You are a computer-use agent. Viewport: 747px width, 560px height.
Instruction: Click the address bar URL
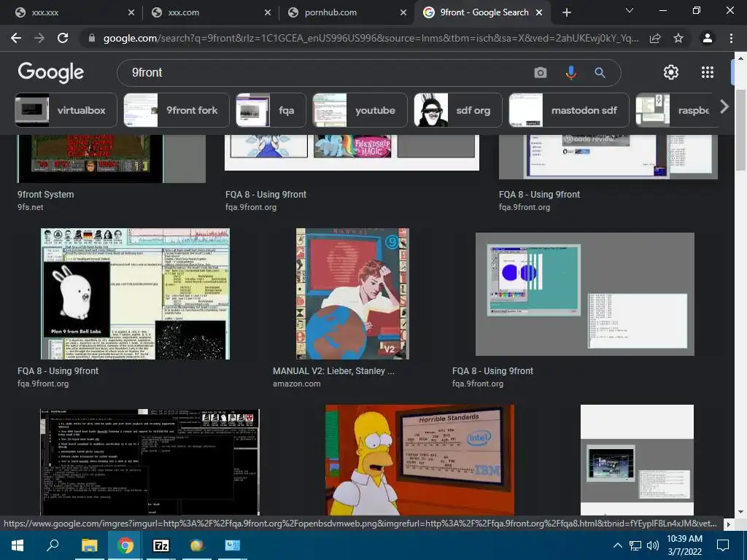pos(371,38)
